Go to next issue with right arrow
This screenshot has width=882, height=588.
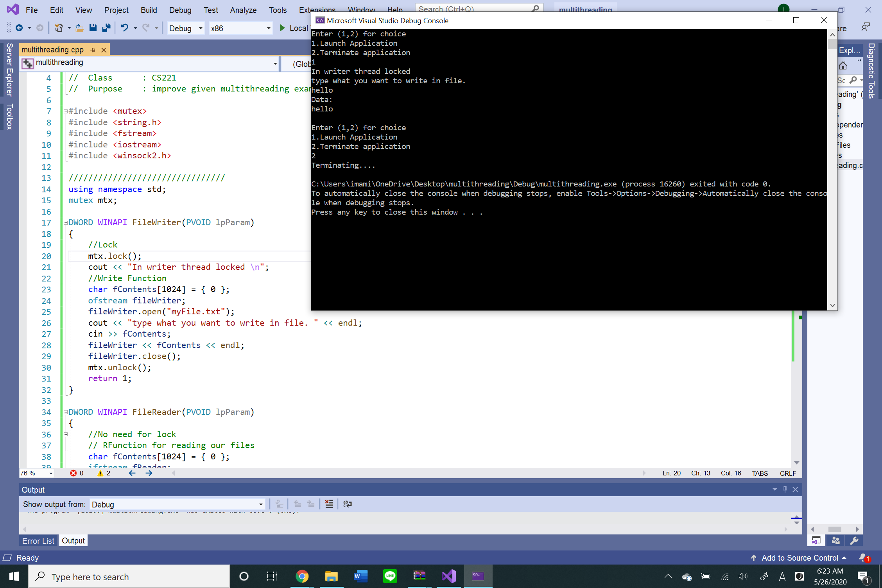149,473
